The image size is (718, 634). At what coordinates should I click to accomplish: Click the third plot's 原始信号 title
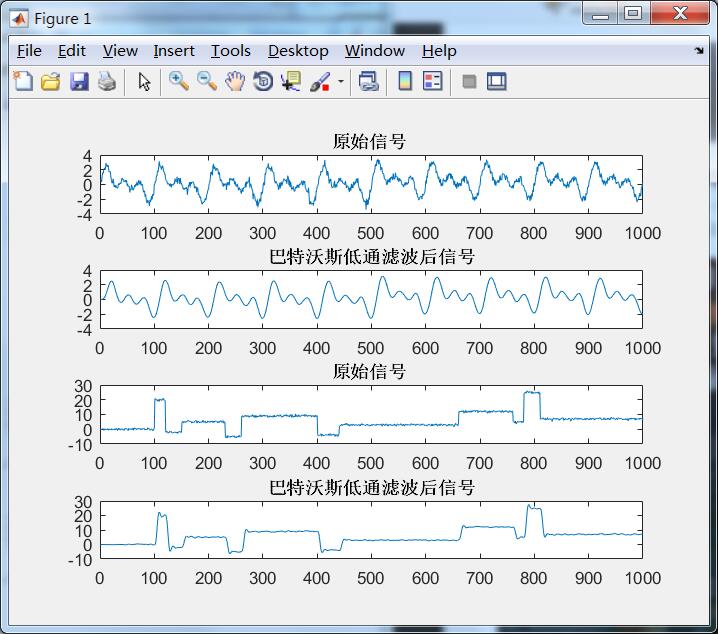point(369,371)
